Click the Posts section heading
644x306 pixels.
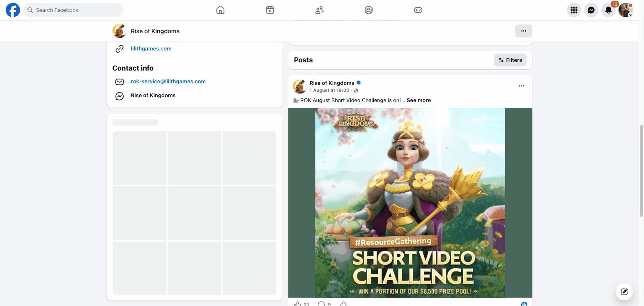303,60
